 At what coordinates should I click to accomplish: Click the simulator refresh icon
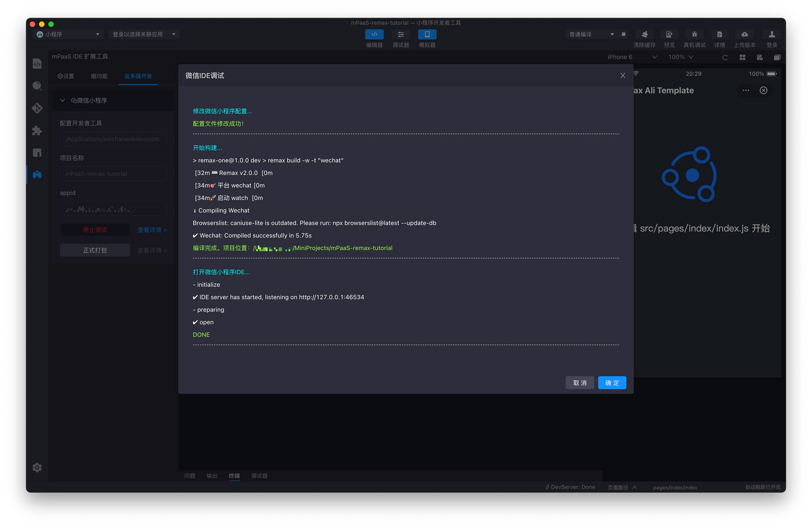[725, 57]
